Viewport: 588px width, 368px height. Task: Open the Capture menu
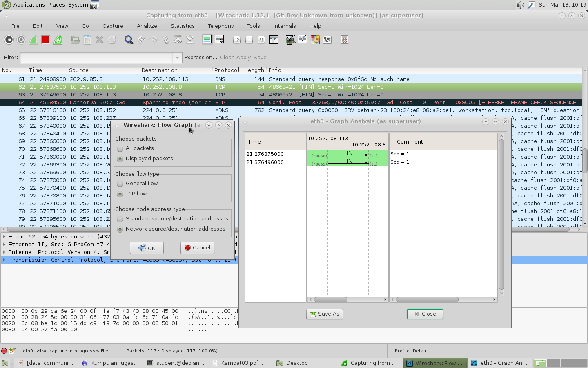coord(113,26)
